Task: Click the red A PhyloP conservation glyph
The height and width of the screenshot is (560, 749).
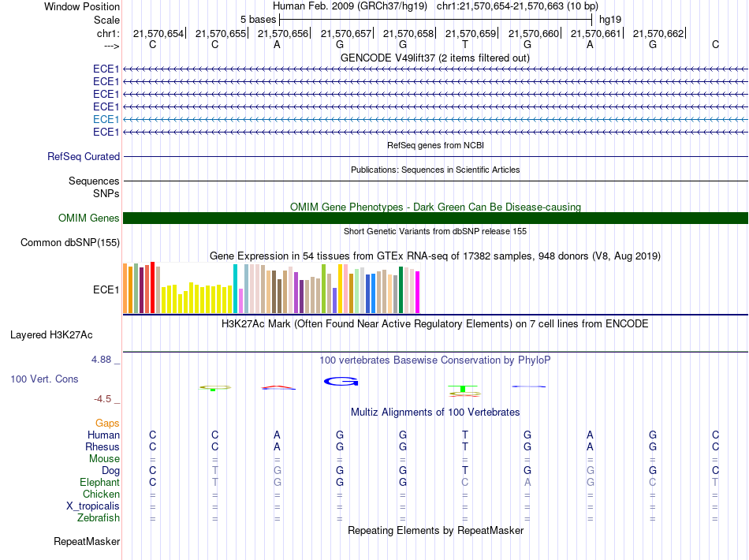Action: click(x=278, y=387)
